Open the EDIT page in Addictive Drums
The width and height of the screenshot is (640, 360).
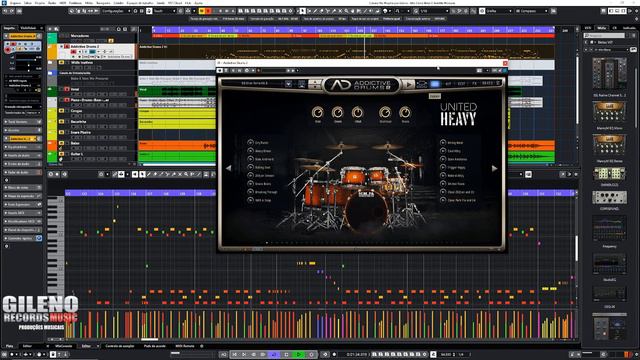461,84
